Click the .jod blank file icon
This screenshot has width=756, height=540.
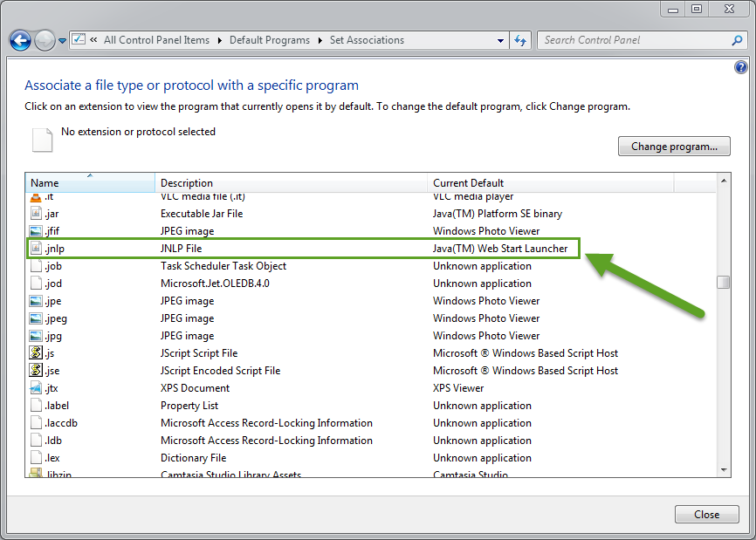36,283
